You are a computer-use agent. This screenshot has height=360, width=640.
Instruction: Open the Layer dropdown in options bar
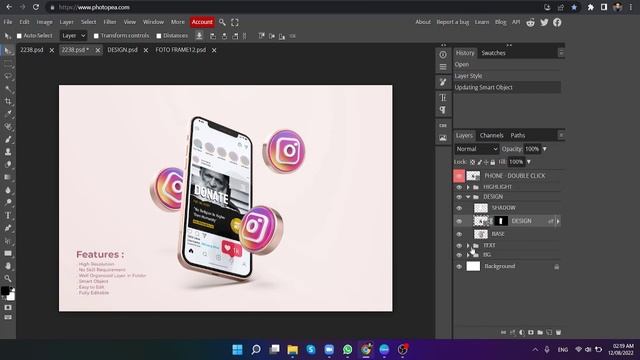(73, 36)
